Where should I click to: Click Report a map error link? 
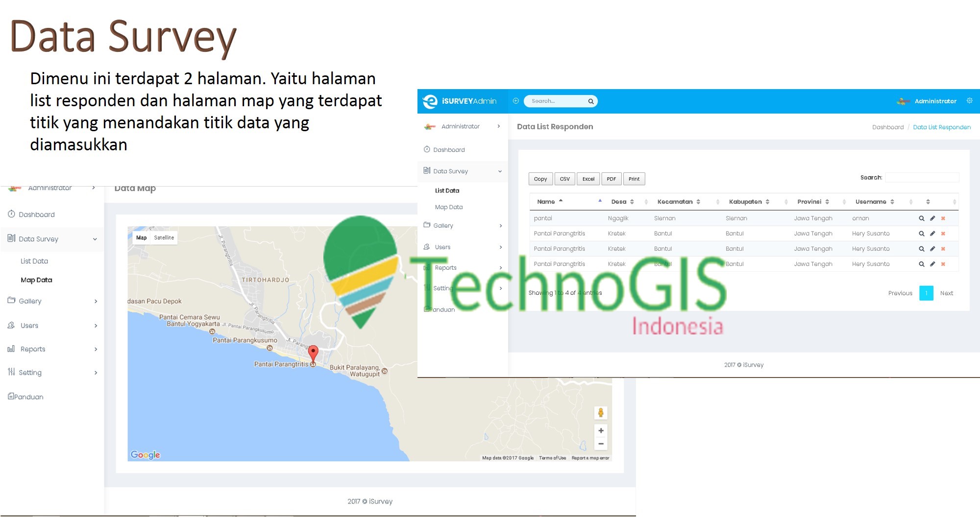(x=590, y=458)
